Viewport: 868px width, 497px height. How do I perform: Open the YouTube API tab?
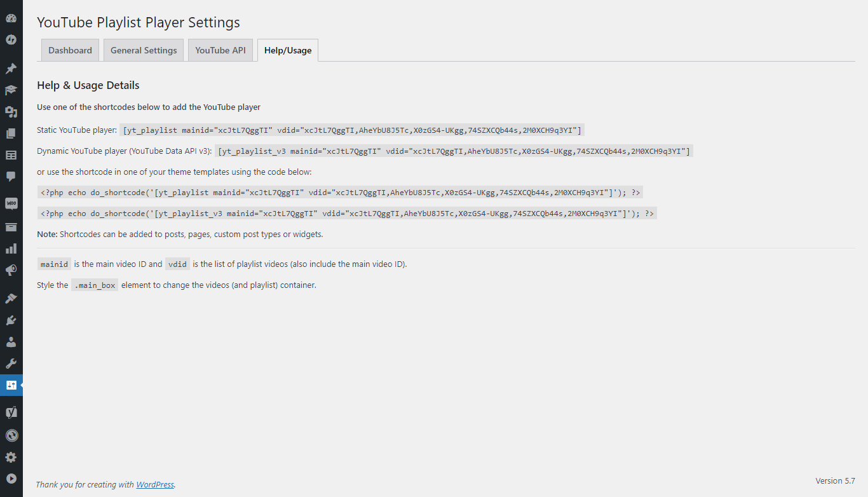pyautogui.click(x=220, y=50)
